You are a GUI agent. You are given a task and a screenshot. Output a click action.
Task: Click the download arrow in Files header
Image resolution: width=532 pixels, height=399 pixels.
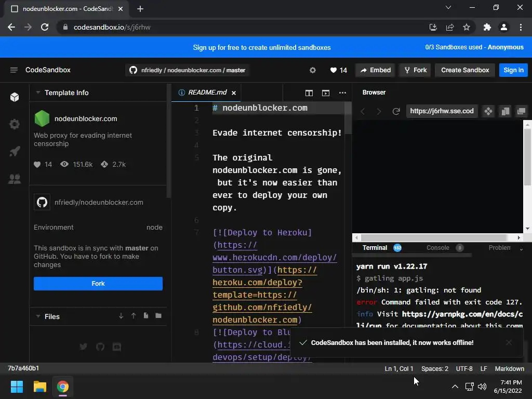point(121,316)
